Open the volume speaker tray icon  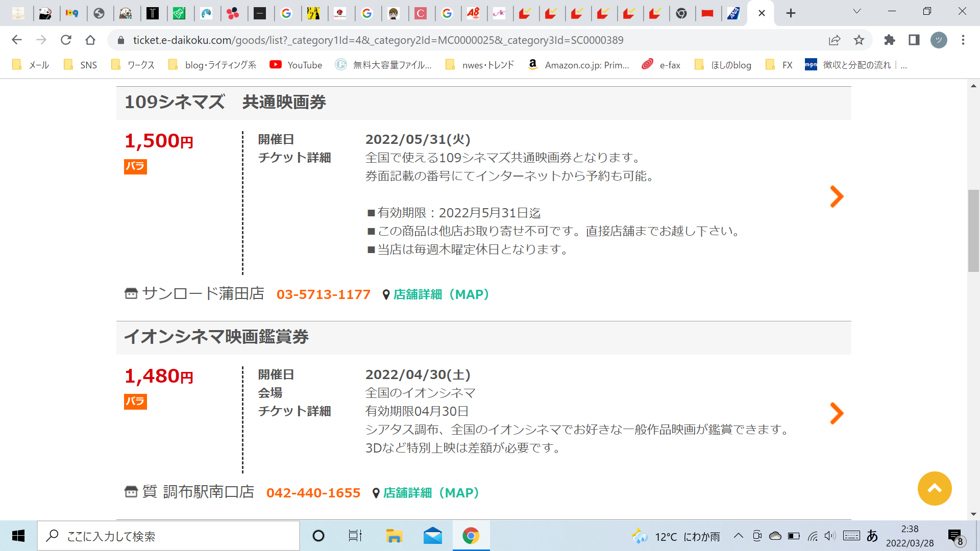click(x=830, y=536)
